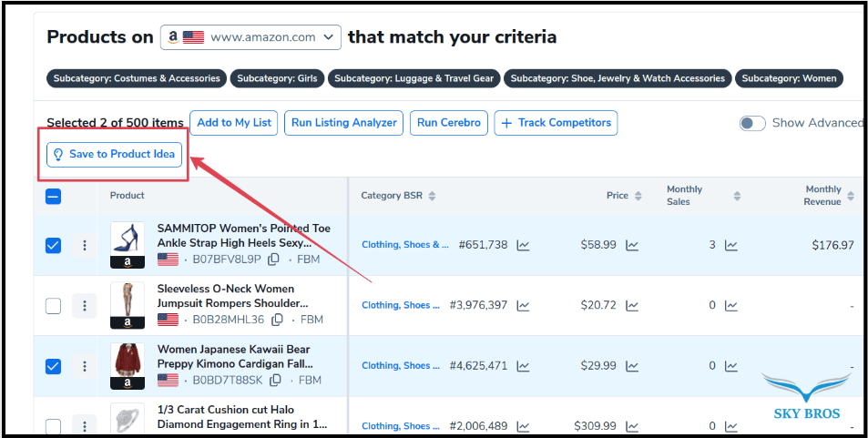Click the Run Cerebro button
868x438 pixels.
point(449,123)
